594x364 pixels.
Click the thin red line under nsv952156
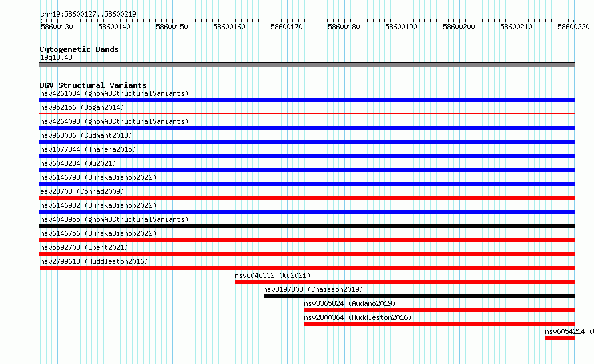click(x=307, y=113)
